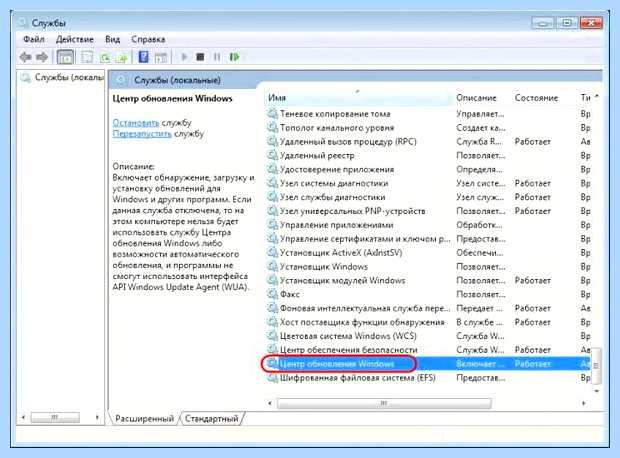Click left tree pane horizontal scrollbar thumb
Viewport: 620px width, 458px height.
coord(55,417)
